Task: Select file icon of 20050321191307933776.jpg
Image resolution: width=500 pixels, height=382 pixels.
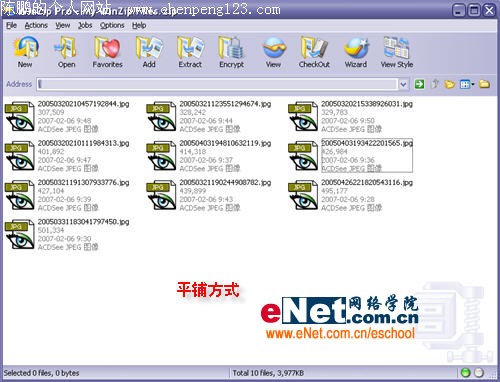Action: click(20, 195)
